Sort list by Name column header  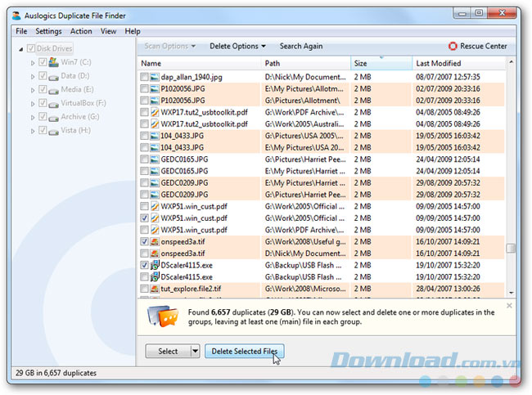click(x=201, y=64)
